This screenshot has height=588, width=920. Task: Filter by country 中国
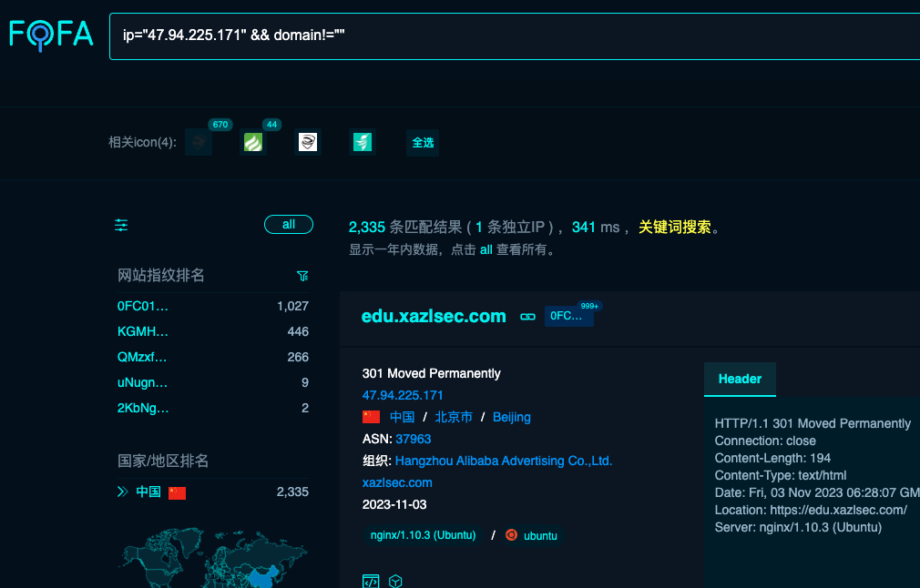pos(148,492)
